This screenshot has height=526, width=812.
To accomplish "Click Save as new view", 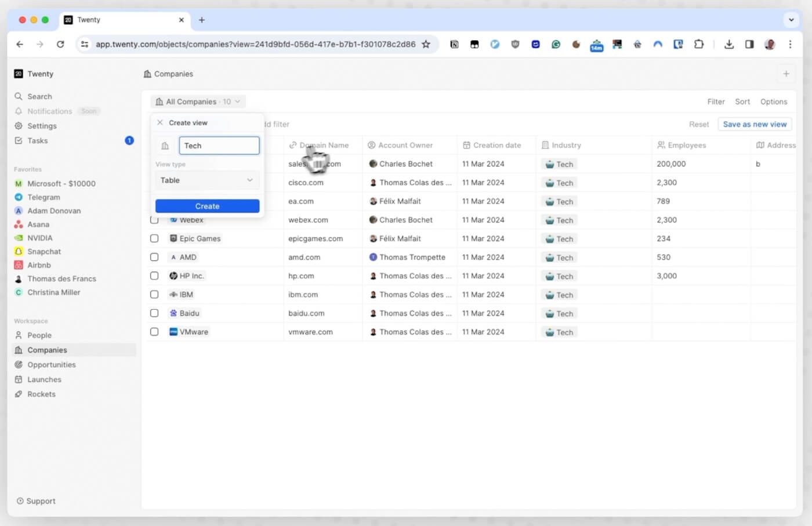I will click(755, 124).
